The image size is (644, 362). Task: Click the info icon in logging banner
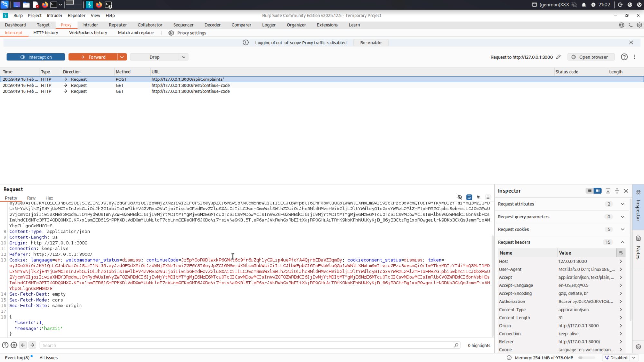(245, 42)
